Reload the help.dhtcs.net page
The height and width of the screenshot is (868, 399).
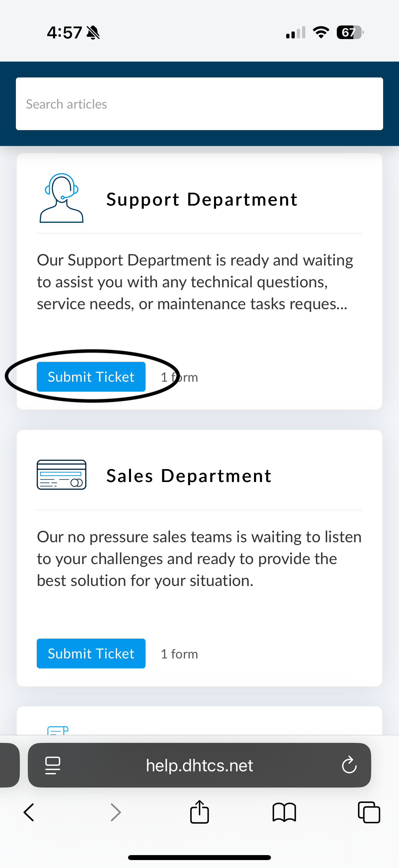click(349, 765)
